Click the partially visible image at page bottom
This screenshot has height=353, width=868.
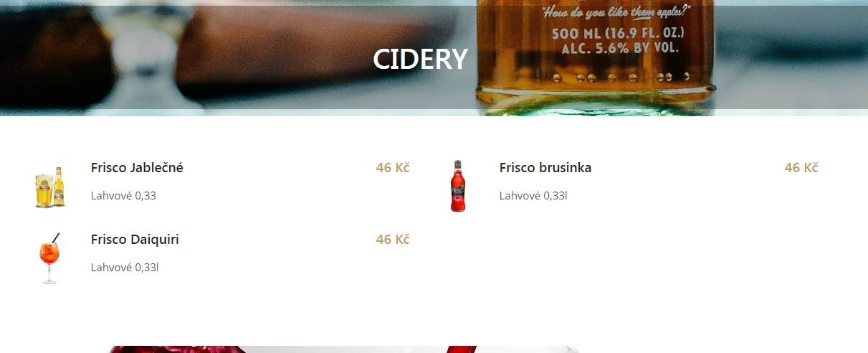(344, 349)
